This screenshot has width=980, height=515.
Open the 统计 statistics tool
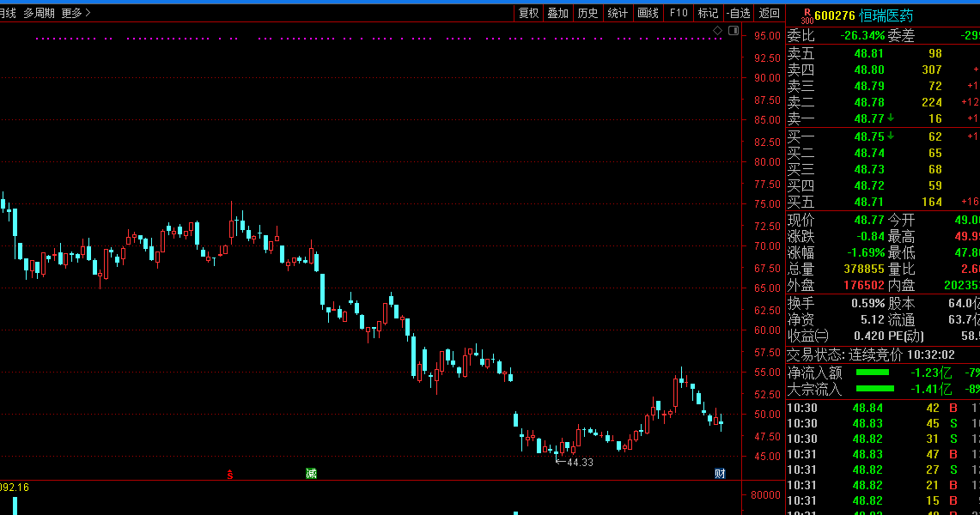point(618,13)
